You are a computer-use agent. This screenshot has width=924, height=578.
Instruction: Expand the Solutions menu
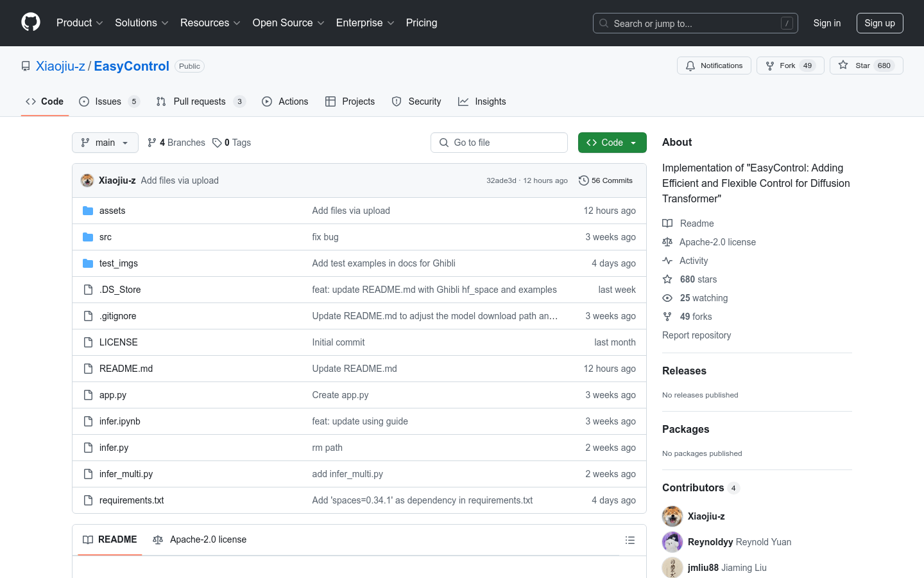[x=142, y=22]
